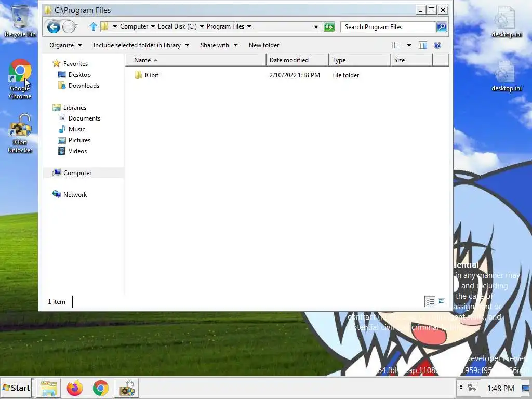Sort by the Name column header

coord(196,60)
